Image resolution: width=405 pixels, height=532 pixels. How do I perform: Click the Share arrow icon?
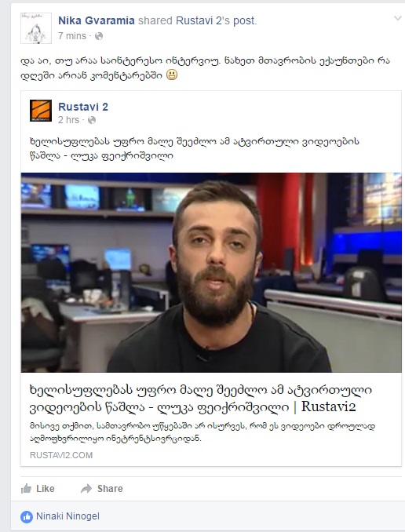[x=86, y=489]
